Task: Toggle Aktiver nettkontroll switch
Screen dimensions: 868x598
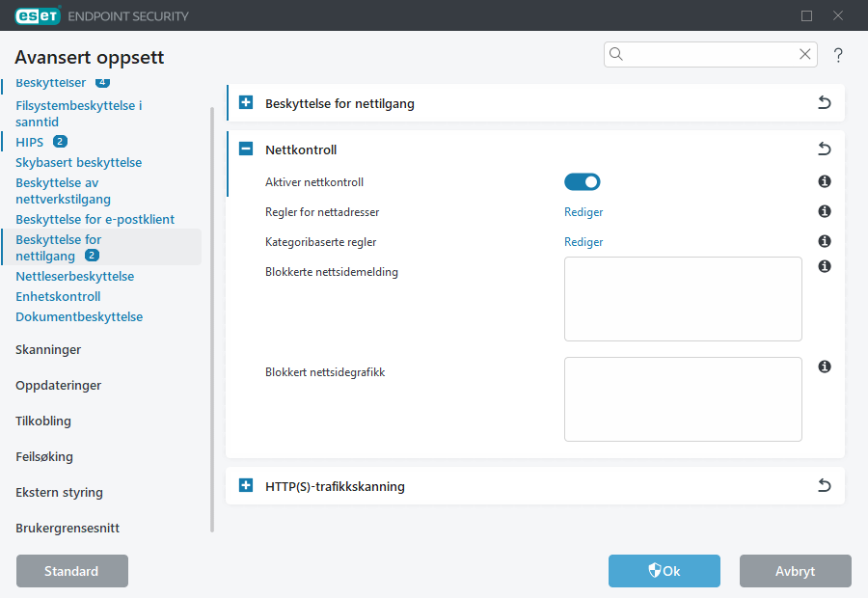Action: coord(582,181)
